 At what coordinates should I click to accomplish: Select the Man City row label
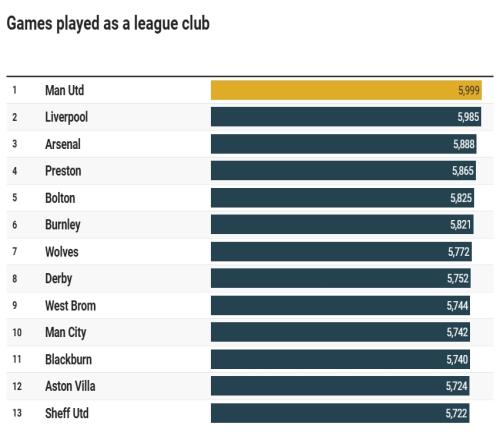[x=66, y=333]
